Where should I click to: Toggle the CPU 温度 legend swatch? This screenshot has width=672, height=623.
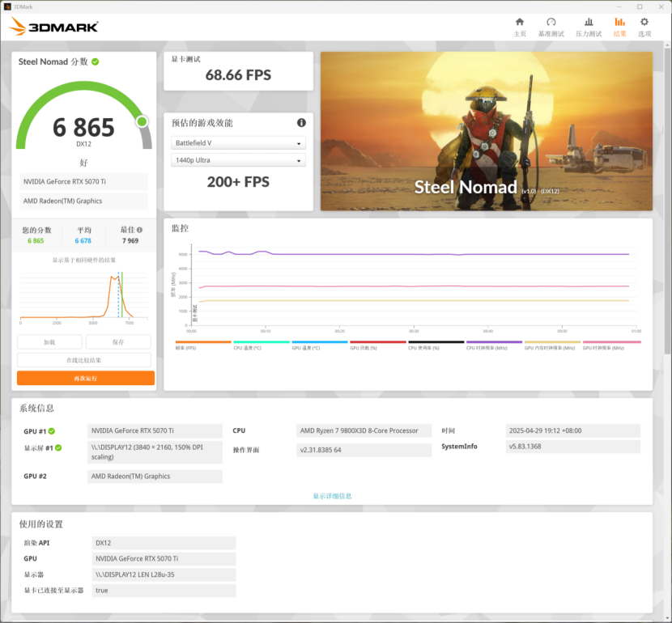(x=262, y=342)
